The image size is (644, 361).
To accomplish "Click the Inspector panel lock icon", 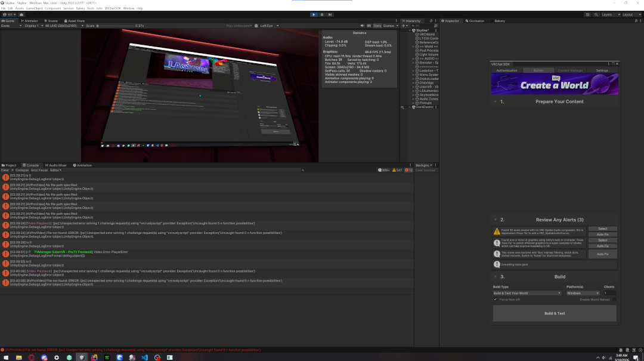I will pyautogui.click(x=636, y=20).
